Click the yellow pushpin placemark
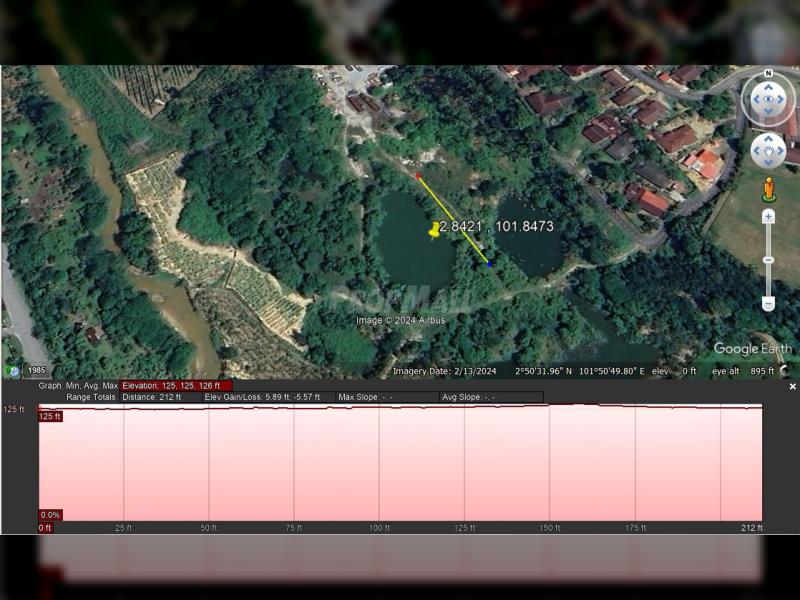 pos(434,231)
